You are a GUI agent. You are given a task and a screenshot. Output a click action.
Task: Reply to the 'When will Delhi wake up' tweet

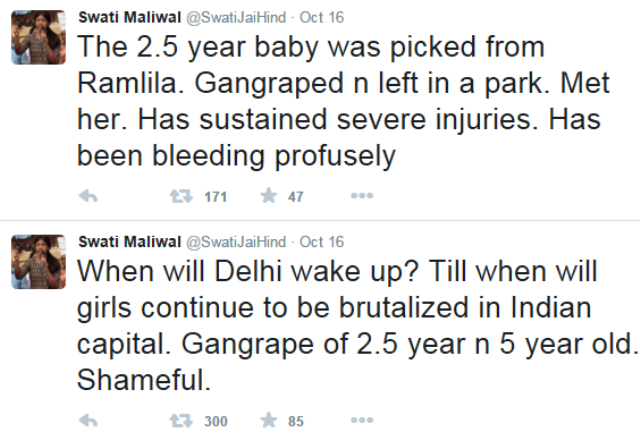pos(87,421)
